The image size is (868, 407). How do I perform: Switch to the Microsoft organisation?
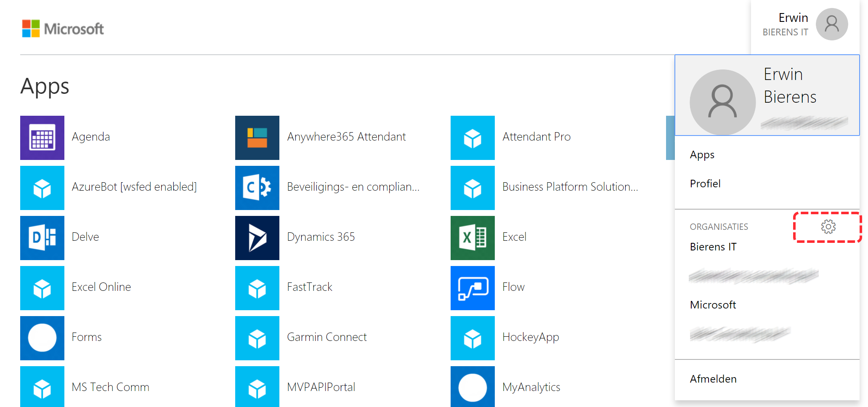[713, 305]
